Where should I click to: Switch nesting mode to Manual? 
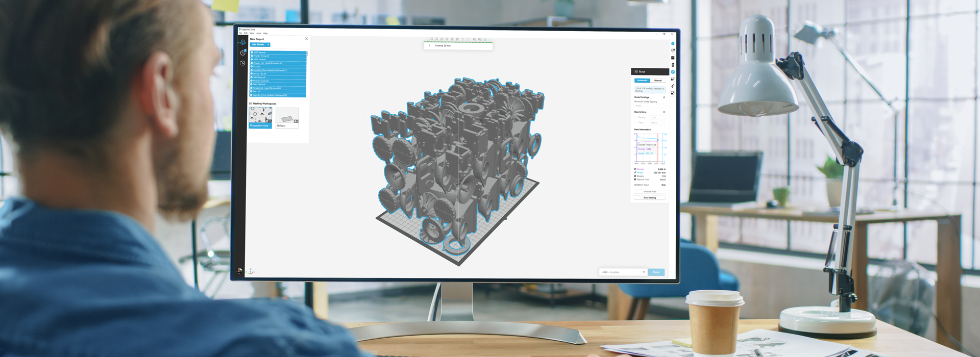[x=658, y=81]
